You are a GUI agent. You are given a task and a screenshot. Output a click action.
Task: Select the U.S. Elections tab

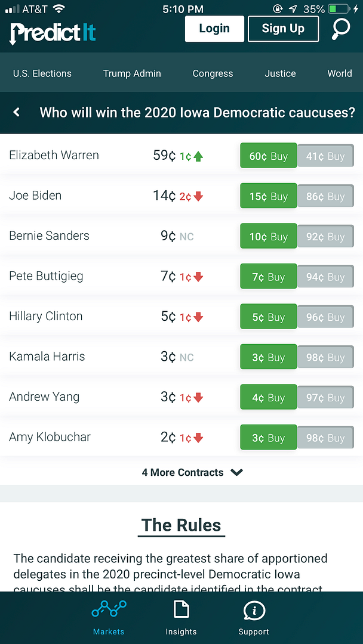(42, 73)
